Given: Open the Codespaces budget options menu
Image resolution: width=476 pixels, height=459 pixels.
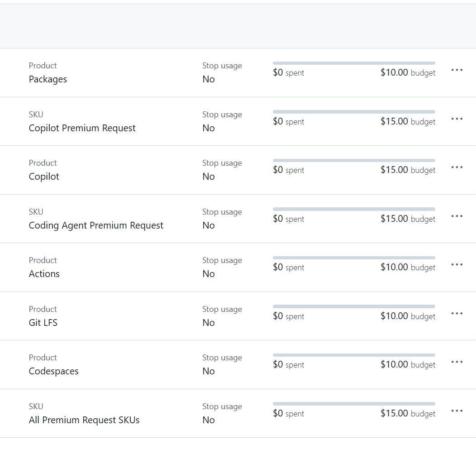Looking at the screenshot, I should tap(457, 362).
